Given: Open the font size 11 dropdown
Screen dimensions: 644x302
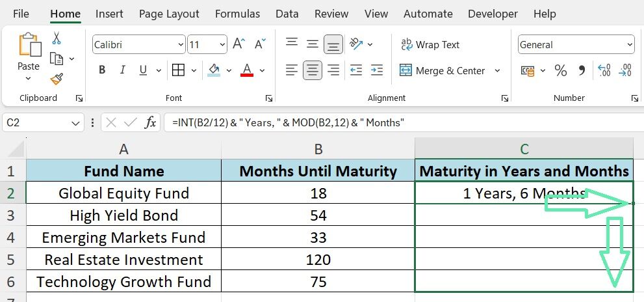Looking at the screenshot, I should (223, 44).
